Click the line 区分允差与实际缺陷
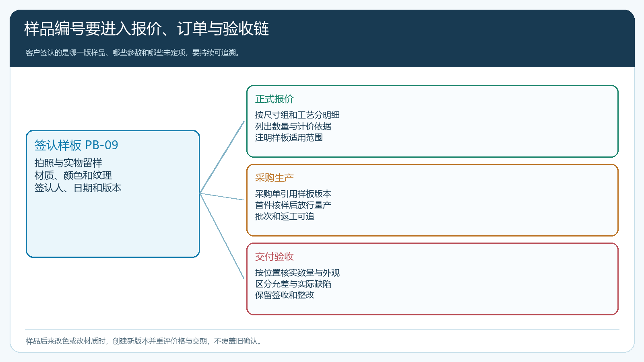 293,284
